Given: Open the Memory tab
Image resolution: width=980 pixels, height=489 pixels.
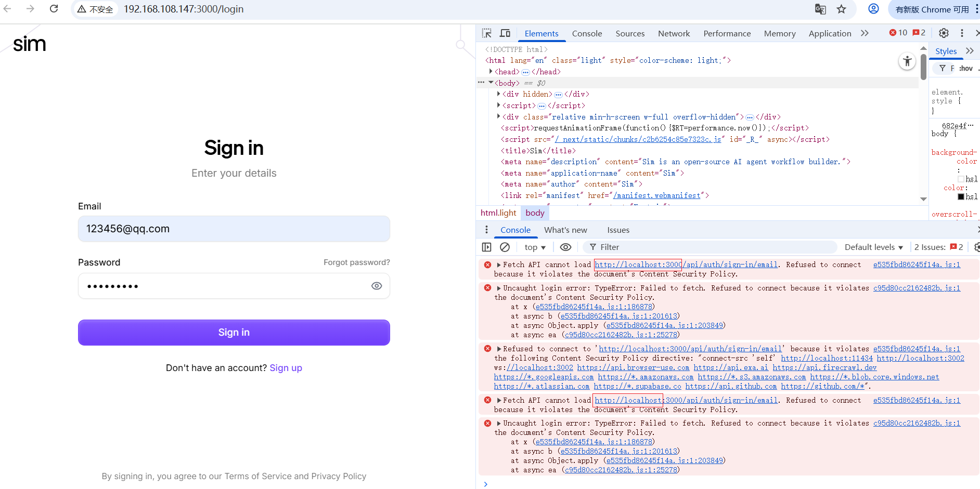Looking at the screenshot, I should (x=780, y=33).
